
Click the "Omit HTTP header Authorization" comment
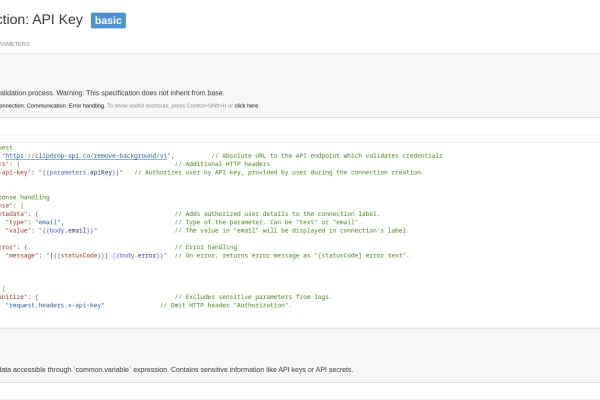[x=225, y=305]
